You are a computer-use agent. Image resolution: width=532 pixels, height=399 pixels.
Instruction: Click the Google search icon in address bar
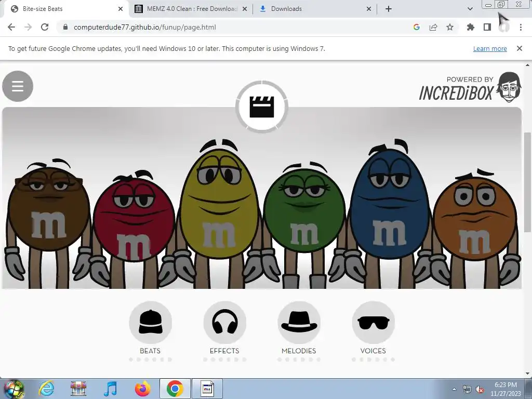(417, 27)
